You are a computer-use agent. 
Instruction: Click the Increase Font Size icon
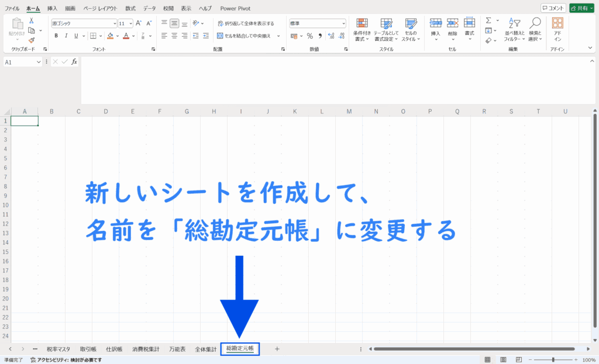click(139, 23)
